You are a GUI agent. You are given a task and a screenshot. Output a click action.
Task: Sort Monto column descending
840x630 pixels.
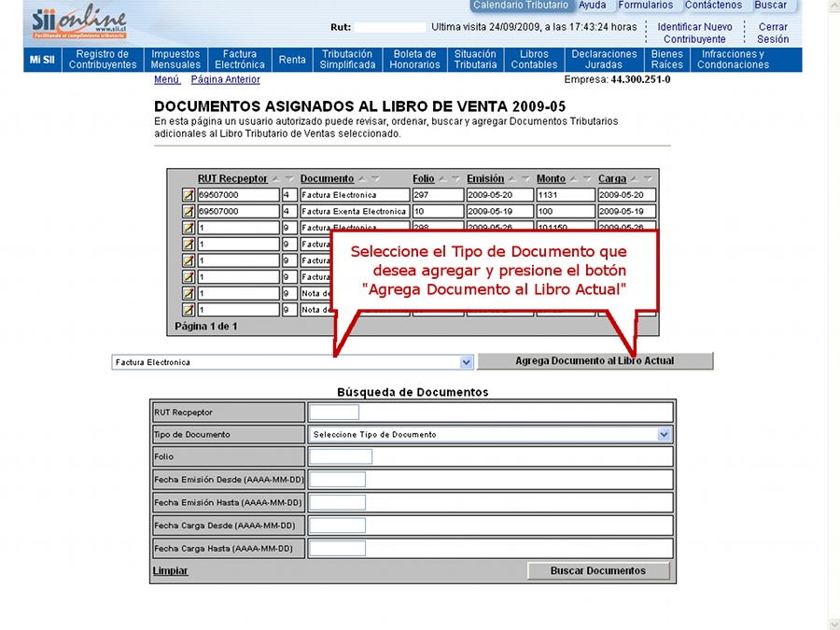[x=587, y=179]
